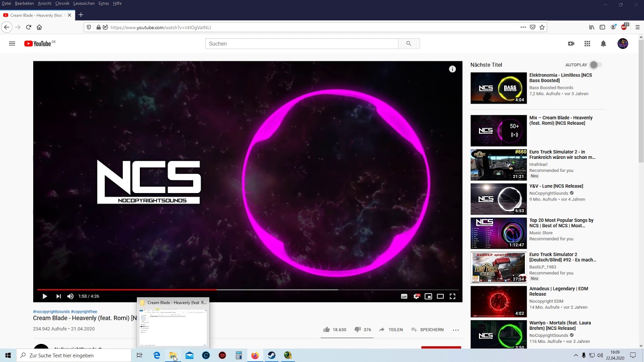Open a new browser tab

click(80, 15)
